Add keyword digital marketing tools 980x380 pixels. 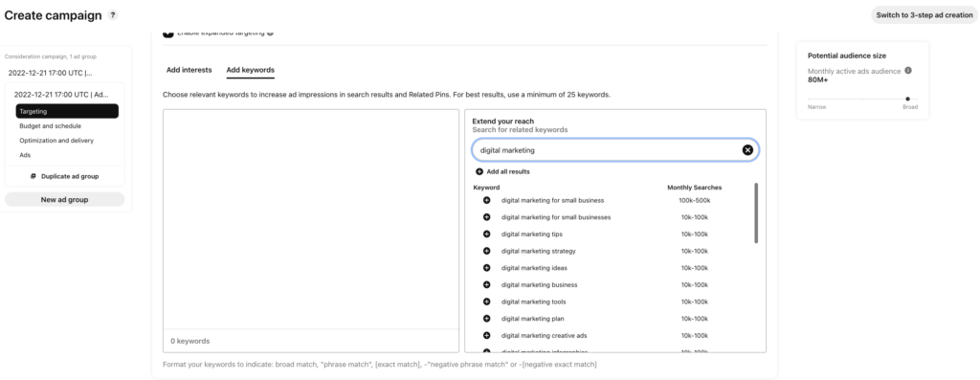click(x=486, y=302)
